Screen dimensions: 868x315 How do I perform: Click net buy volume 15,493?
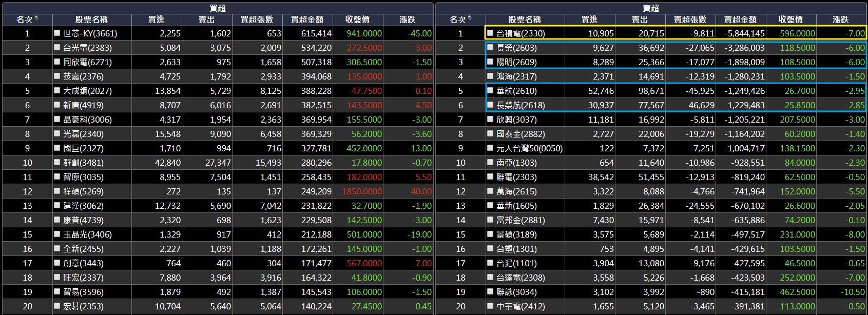click(x=268, y=162)
